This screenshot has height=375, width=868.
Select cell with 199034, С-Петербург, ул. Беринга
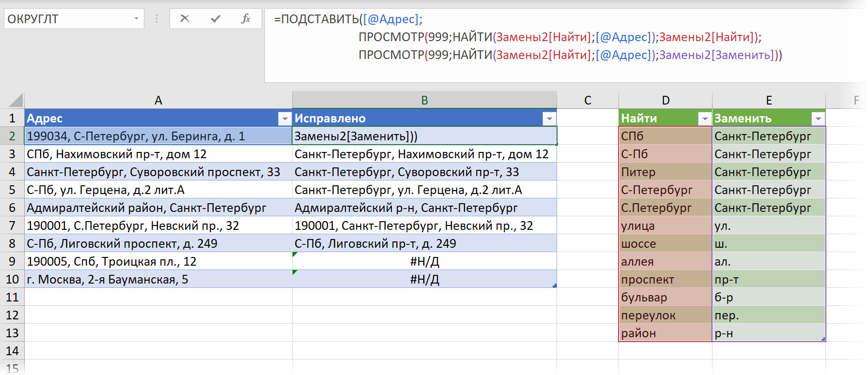158,136
